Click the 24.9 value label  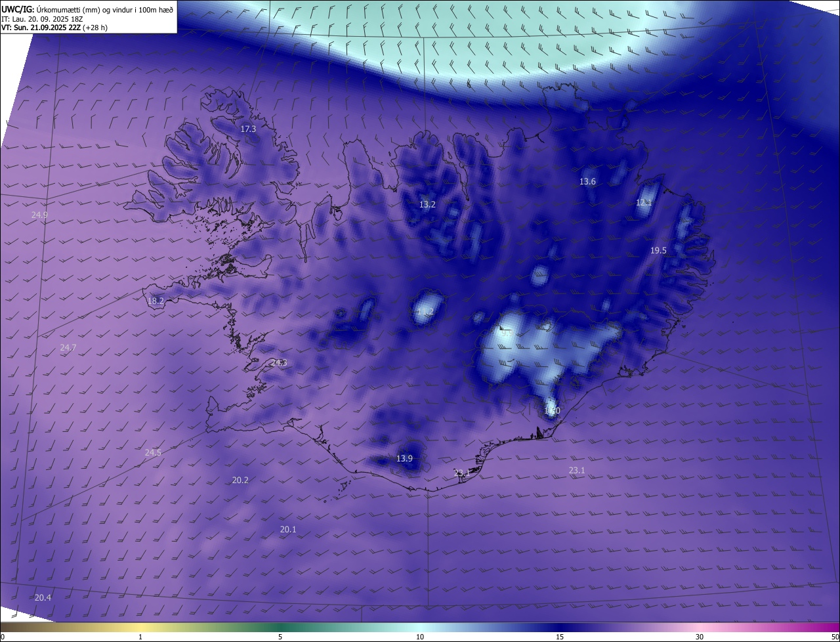click(x=39, y=215)
